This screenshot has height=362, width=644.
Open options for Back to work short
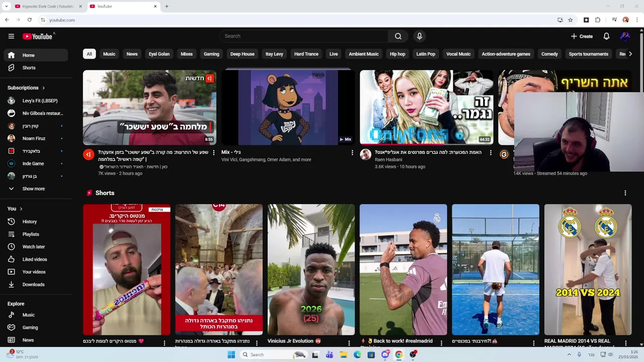[x=441, y=343]
